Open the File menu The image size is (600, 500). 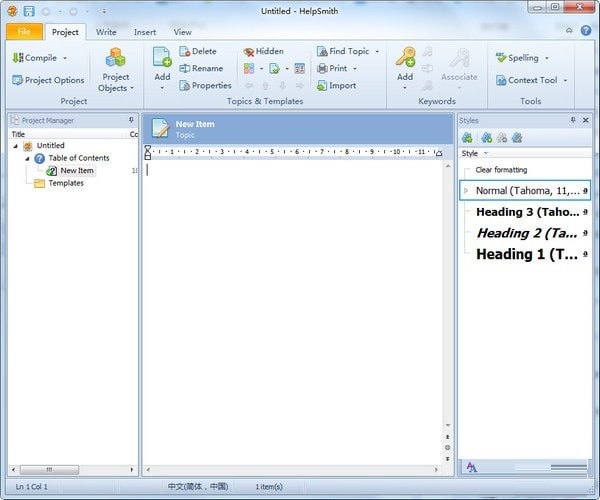click(24, 31)
